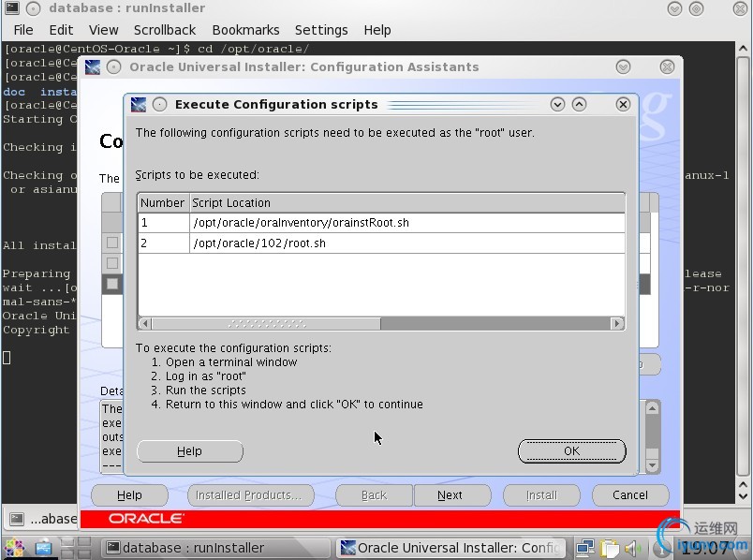This screenshot has height=560, width=753.
Task: Open the desktop file manager taskbar icon
Action: coord(43,548)
